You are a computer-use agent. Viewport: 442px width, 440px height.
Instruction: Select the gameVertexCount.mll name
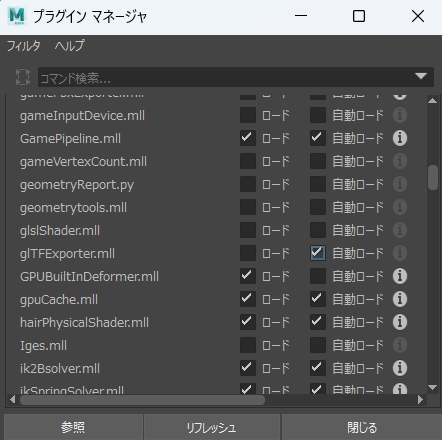pyautogui.click(x=83, y=162)
